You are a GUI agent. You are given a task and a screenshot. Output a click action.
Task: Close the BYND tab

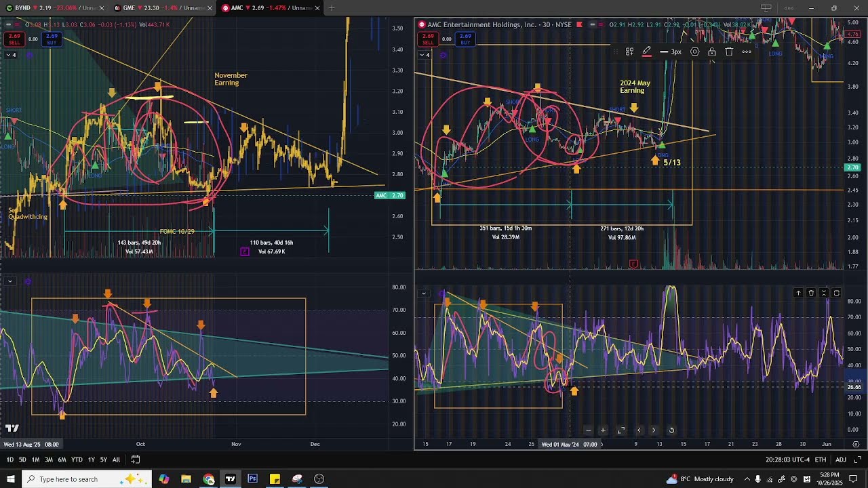(x=101, y=8)
